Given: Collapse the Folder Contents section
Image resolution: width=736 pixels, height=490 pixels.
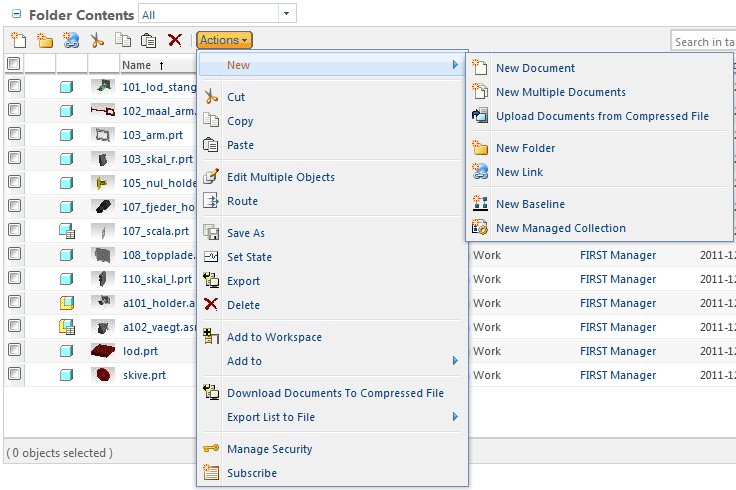Looking at the screenshot, I should click(16, 14).
